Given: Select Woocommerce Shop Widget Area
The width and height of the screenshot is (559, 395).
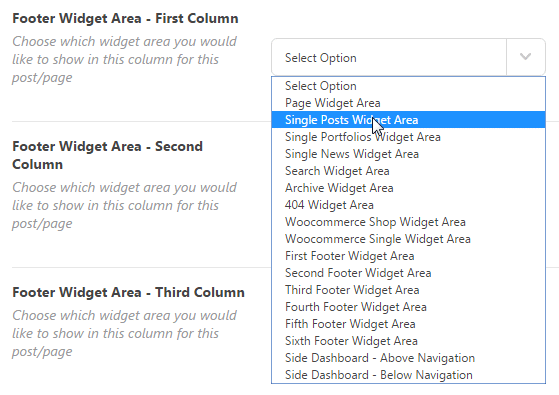Looking at the screenshot, I should 408,222.
